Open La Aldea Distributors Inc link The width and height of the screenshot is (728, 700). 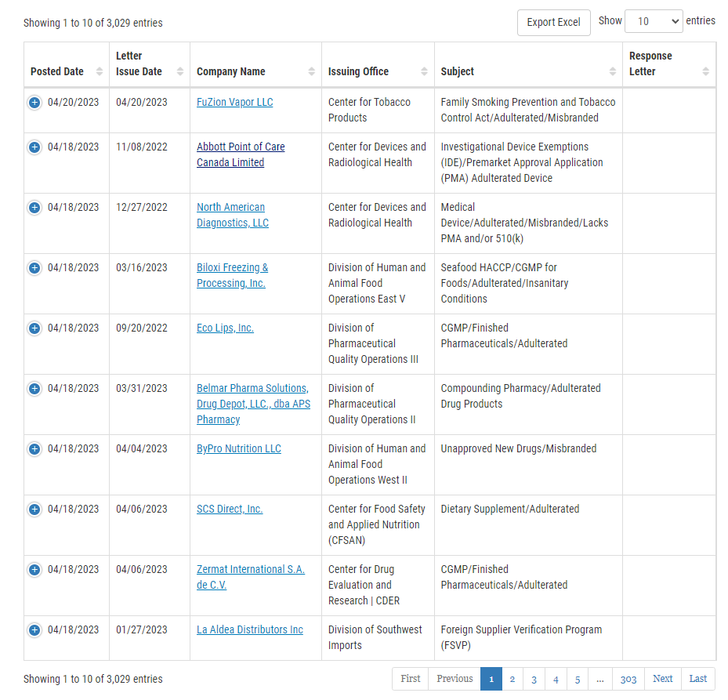pos(250,630)
